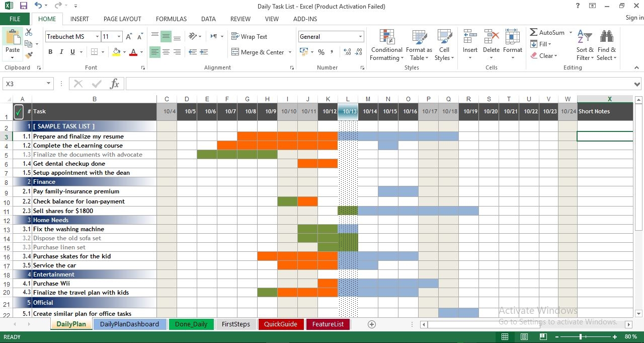The width and height of the screenshot is (644, 343).
Task: Open Cell Styles gallery
Action: click(x=444, y=45)
